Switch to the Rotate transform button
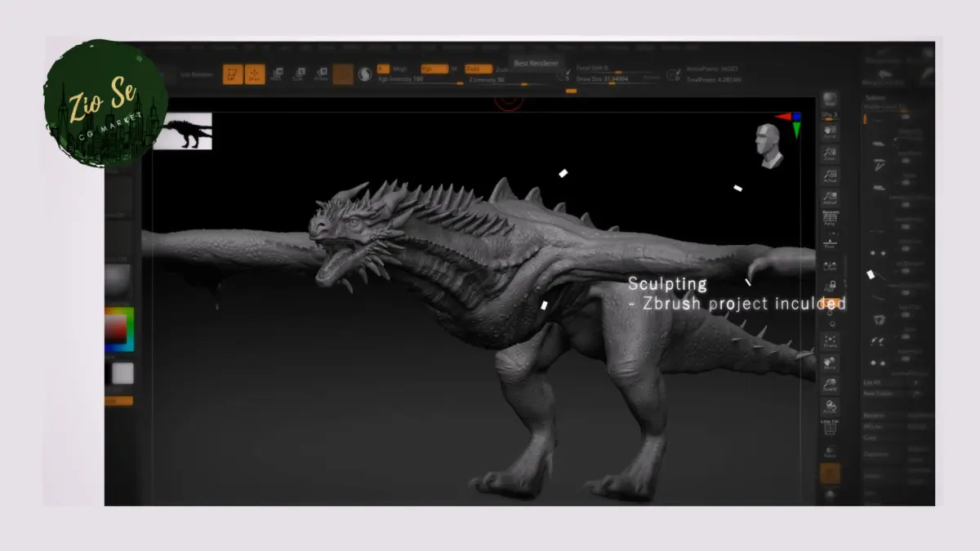980x551 pixels. point(321,74)
